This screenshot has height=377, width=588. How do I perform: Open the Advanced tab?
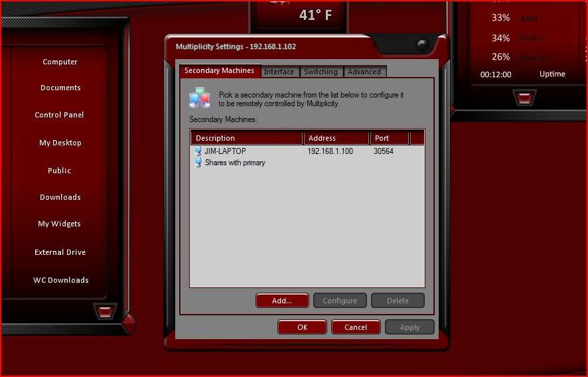coord(364,72)
